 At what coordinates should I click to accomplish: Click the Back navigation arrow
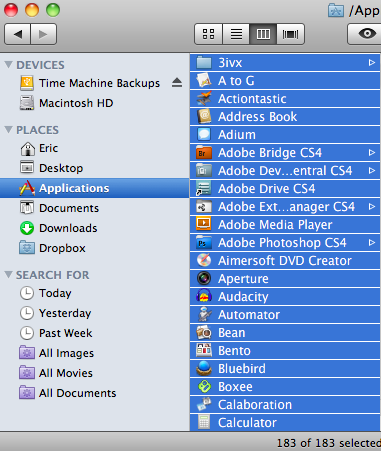(17, 34)
